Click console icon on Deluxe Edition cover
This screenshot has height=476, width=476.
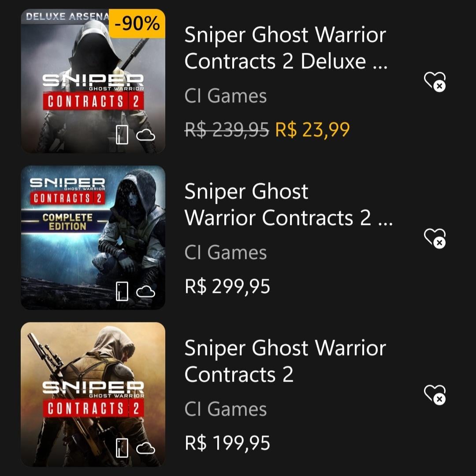pyautogui.click(x=122, y=134)
